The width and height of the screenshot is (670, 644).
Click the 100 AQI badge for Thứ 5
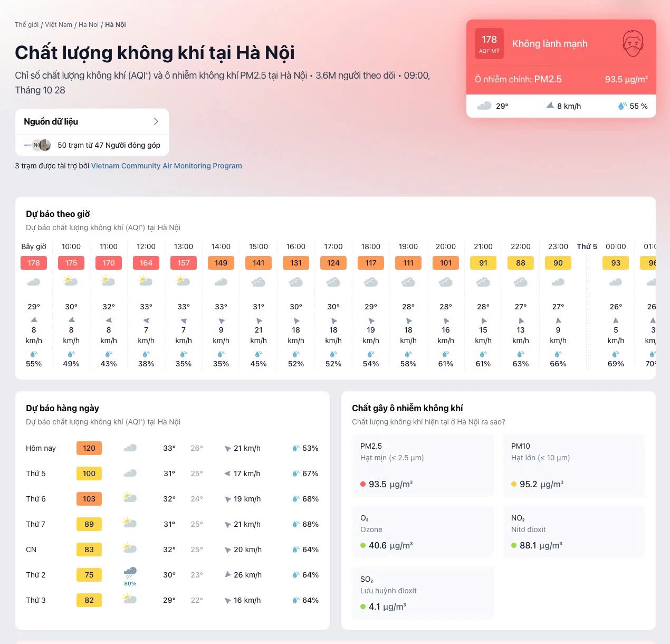[89, 473]
